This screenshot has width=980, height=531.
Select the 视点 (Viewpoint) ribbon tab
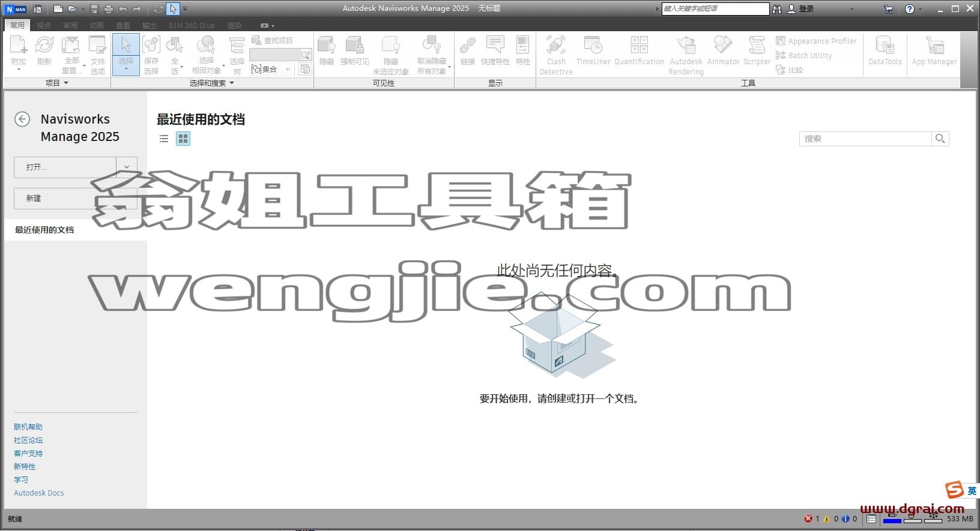click(44, 25)
